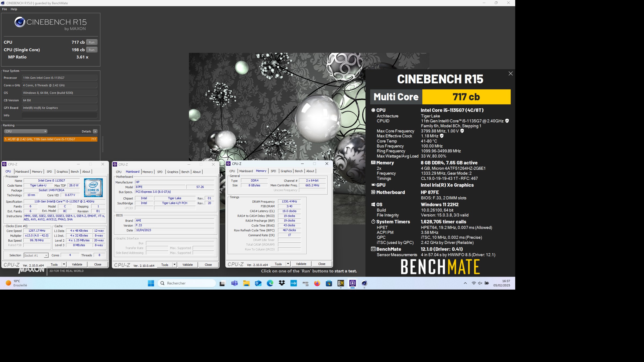The width and height of the screenshot is (644, 362).
Task: Open Outlook from taskbar
Action: (258, 283)
